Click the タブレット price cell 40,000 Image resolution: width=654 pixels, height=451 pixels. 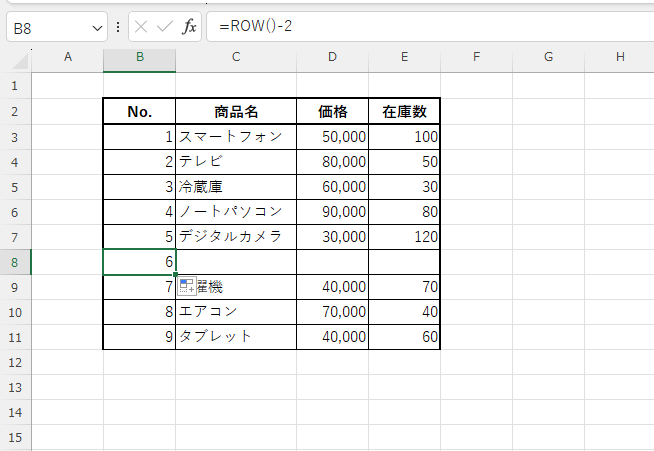[332, 337]
